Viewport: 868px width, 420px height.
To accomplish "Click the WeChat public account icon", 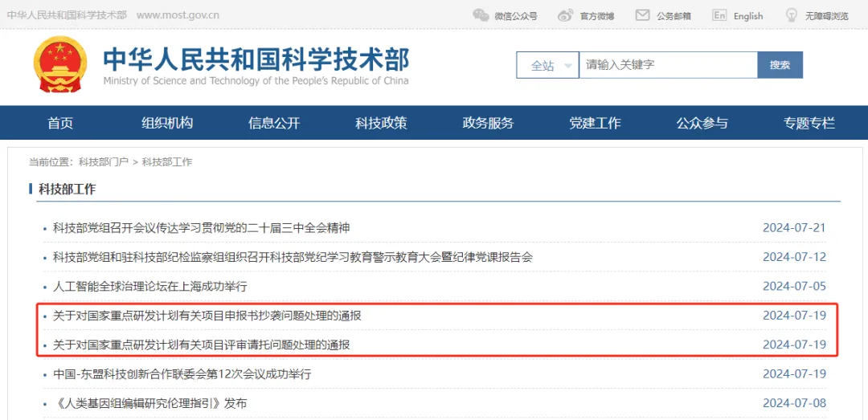I will tap(481, 15).
